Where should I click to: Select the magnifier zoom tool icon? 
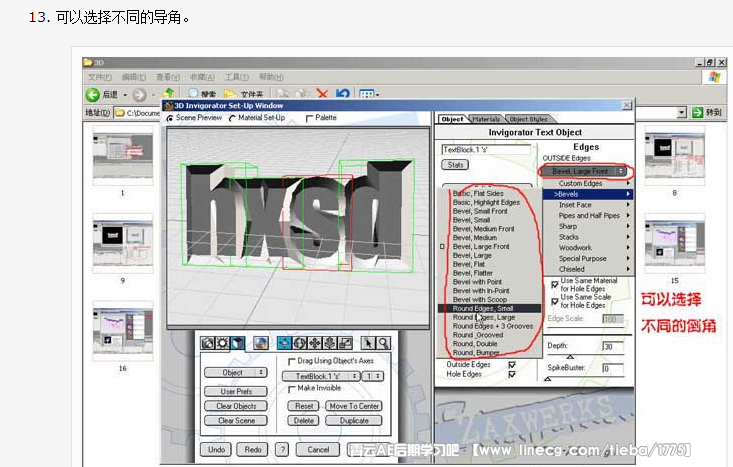383,344
